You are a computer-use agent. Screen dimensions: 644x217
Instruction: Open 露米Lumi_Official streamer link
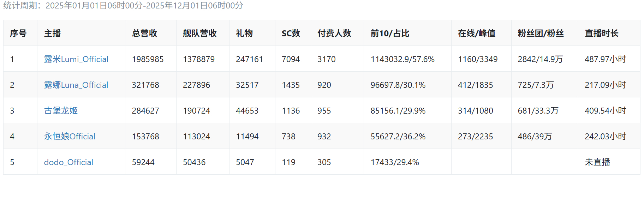coord(76,59)
